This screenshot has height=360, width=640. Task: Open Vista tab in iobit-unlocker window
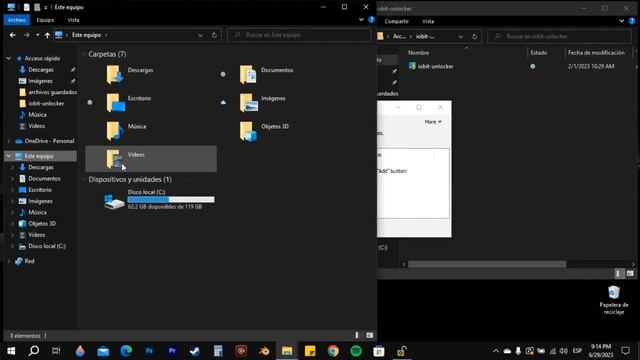(x=428, y=21)
